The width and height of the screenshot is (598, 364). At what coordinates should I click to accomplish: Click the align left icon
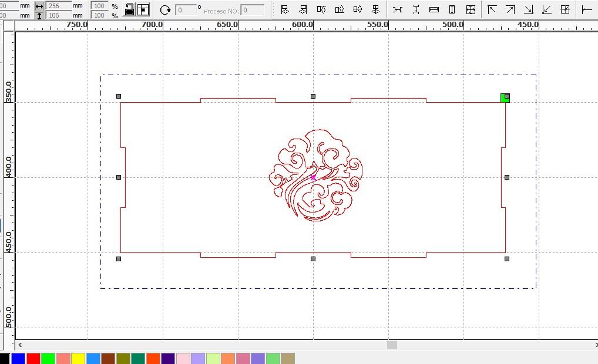click(x=284, y=9)
